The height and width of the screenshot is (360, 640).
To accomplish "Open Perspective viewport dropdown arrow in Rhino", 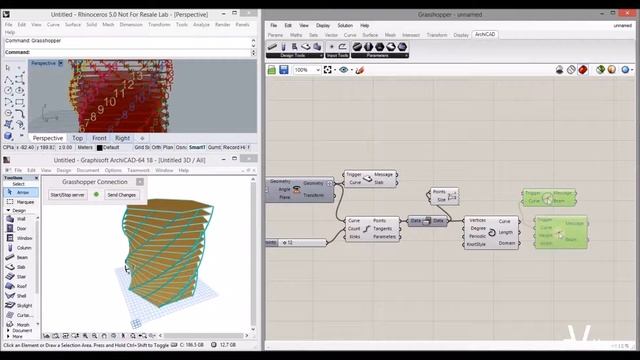I will tap(60, 63).
